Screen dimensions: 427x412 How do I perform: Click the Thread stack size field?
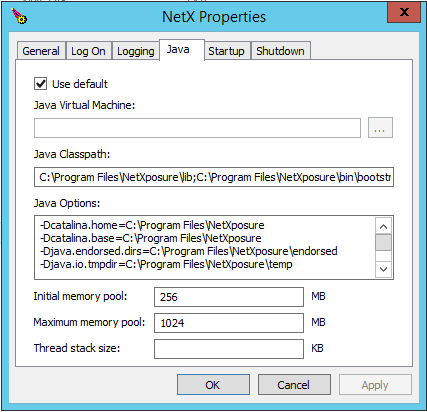[229, 349]
